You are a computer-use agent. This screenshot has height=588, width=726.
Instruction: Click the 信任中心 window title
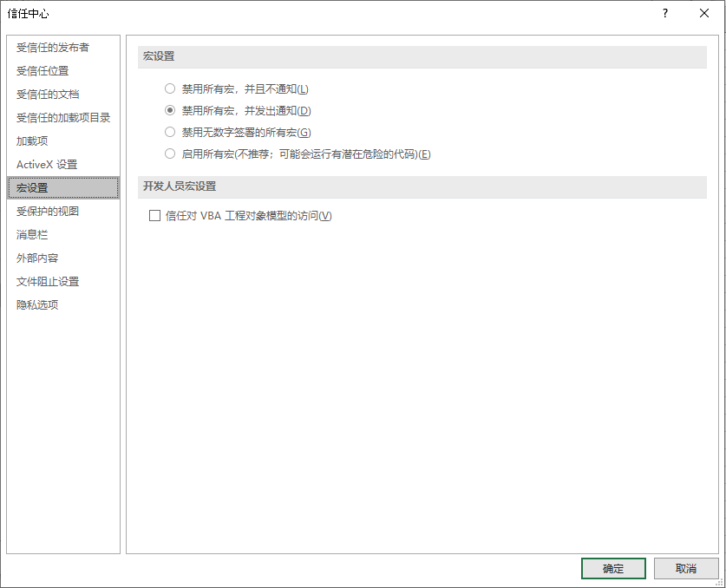pos(29,14)
